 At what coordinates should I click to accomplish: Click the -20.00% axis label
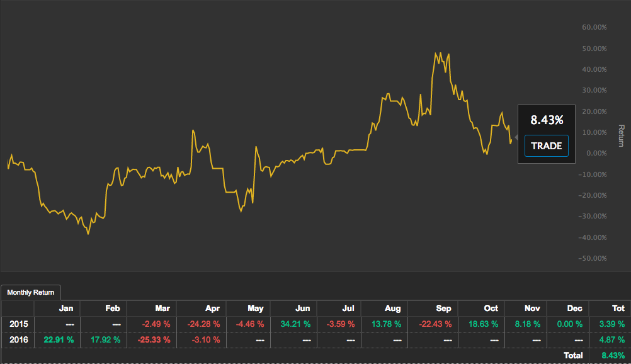(x=593, y=196)
